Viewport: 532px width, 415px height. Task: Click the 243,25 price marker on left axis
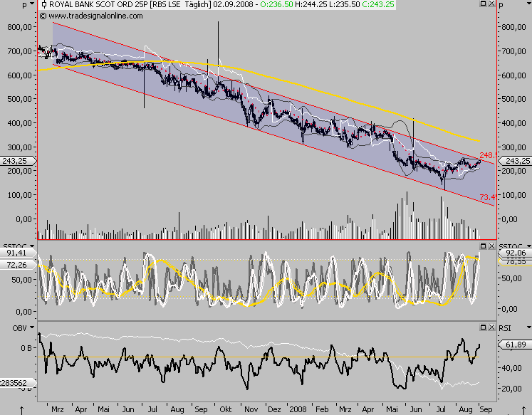[17, 161]
